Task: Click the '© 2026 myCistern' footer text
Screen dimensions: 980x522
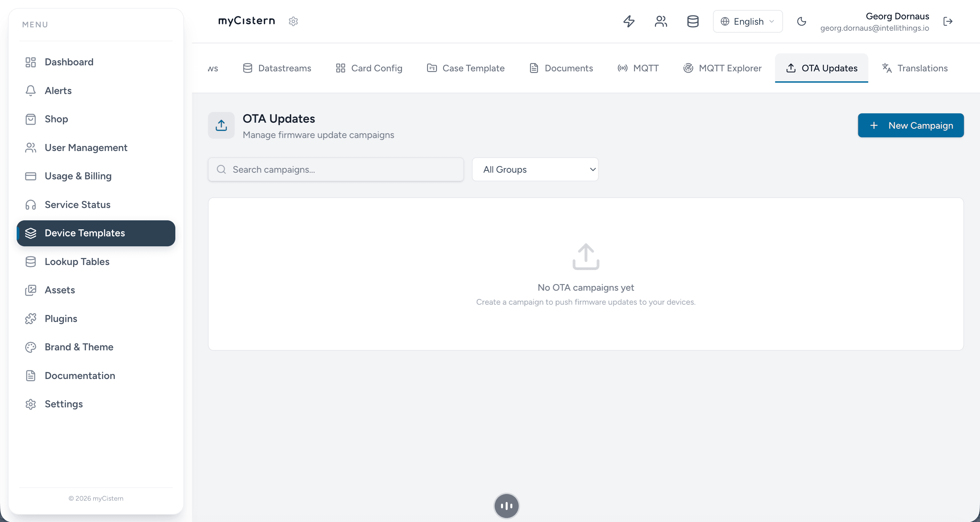Action: click(x=96, y=498)
